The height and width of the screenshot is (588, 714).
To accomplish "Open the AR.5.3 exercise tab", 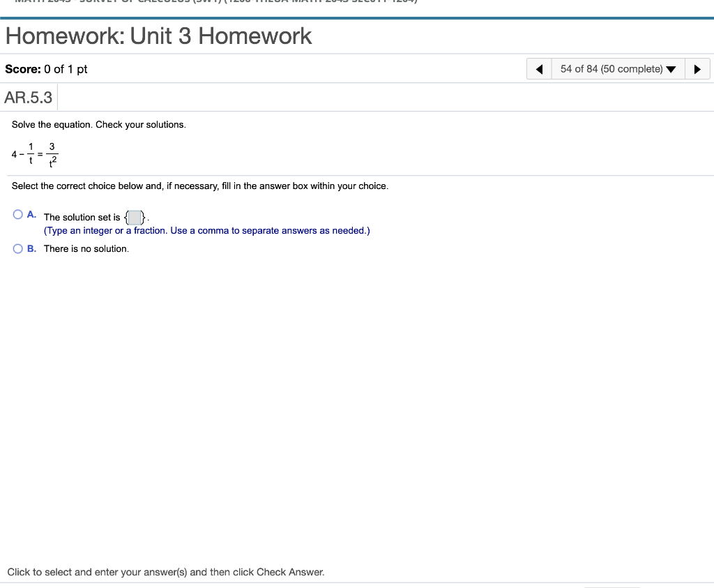I will click(29, 97).
